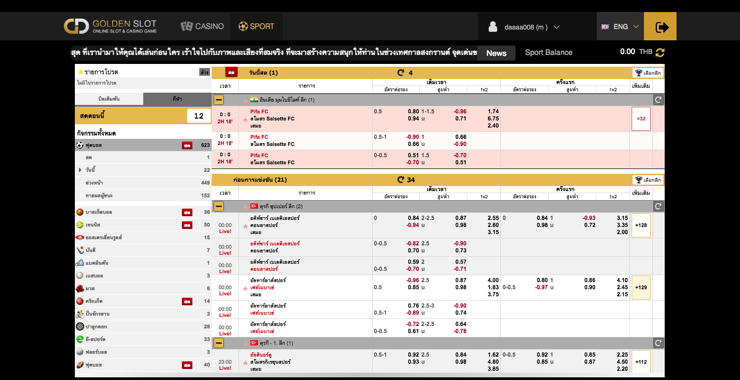
Task: Click the Golden Slot logo
Action: (110, 26)
